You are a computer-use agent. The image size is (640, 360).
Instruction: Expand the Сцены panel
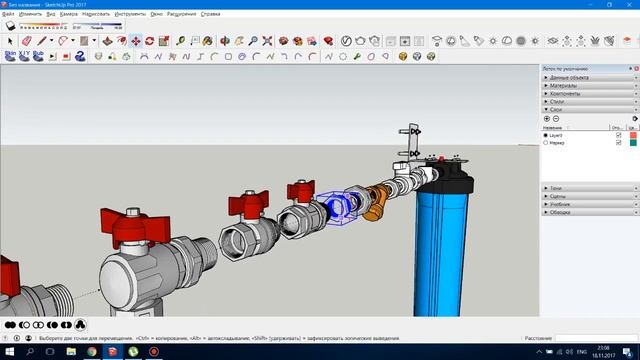tap(590, 196)
